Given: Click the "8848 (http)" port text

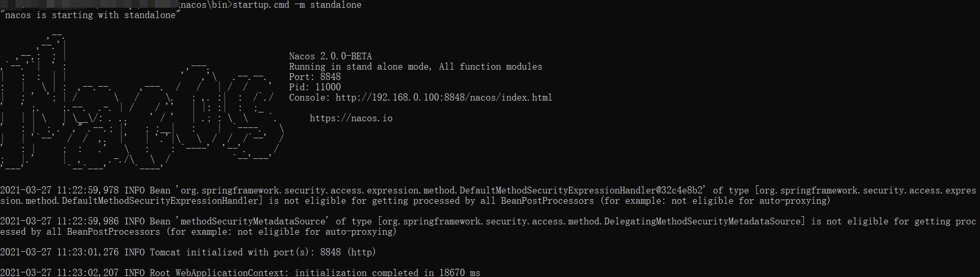Looking at the screenshot, I should click(348, 252).
